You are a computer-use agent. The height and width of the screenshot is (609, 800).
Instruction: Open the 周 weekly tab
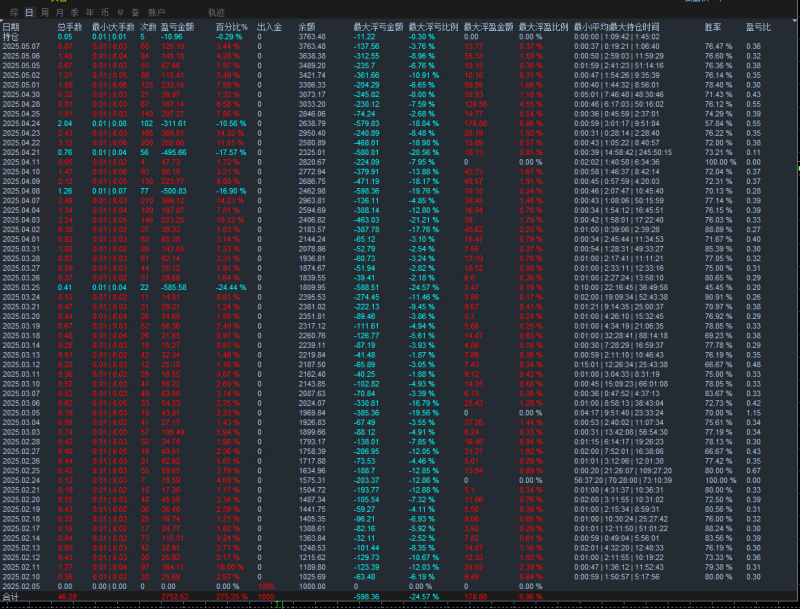pyautogui.click(x=44, y=12)
